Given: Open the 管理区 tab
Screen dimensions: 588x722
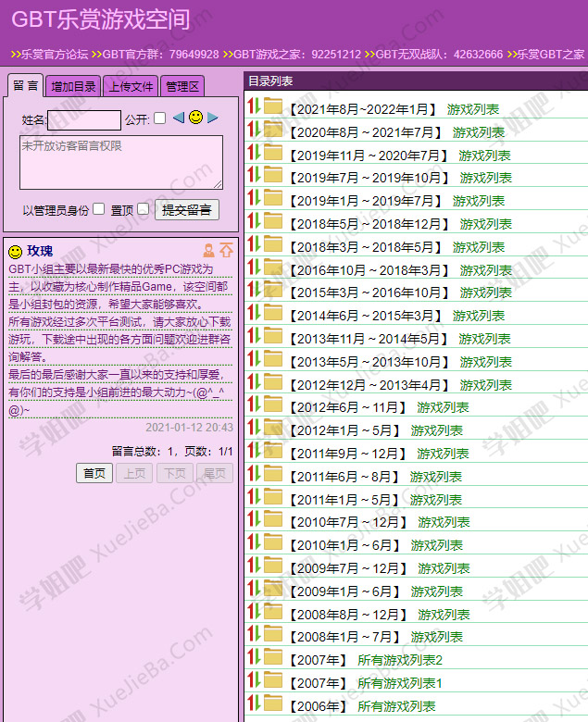Looking at the screenshot, I should (182, 87).
